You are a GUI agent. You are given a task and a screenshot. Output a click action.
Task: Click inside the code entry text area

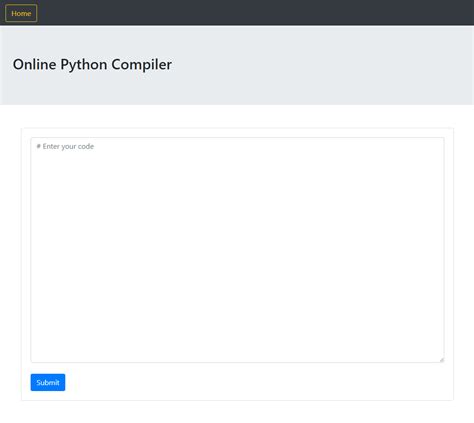point(237,250)
